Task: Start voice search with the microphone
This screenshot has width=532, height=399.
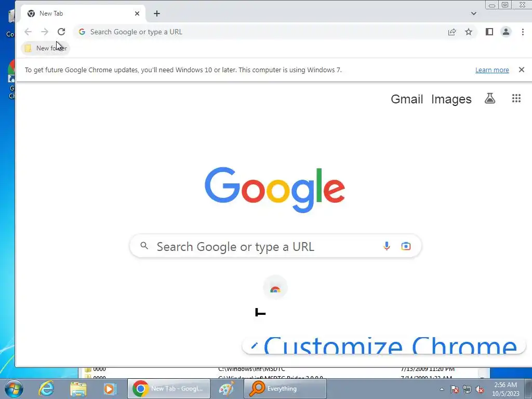Action: pos(387,246)
